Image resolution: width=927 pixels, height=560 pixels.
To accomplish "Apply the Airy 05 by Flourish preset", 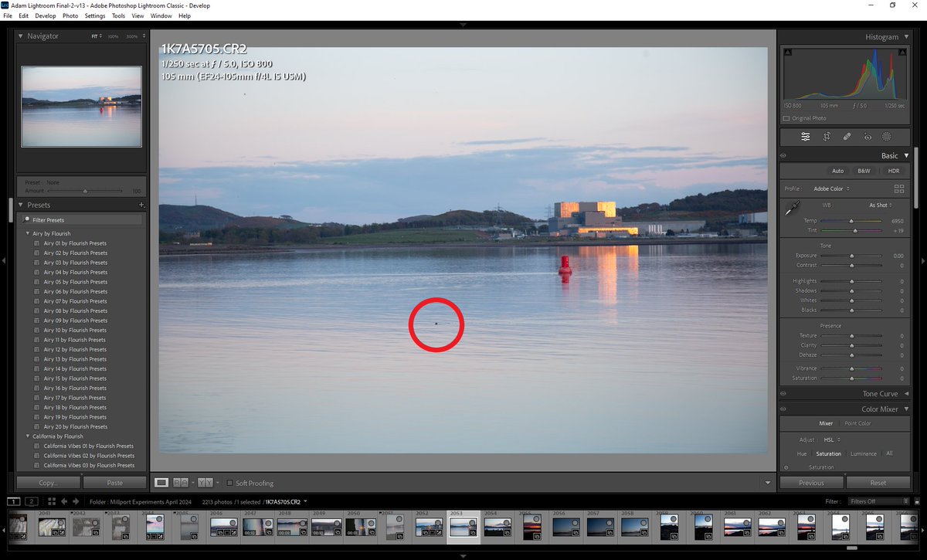I will 75,282.
